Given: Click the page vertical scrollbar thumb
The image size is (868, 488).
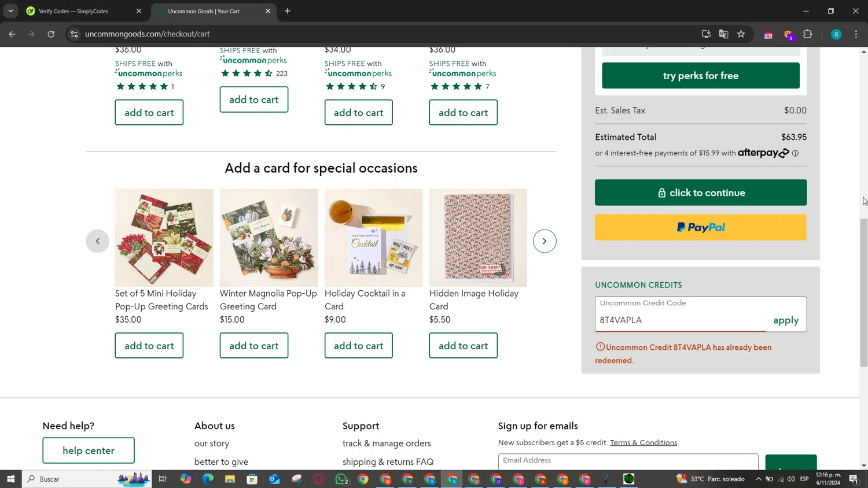Looking at the screenshot, I should 863,293.
